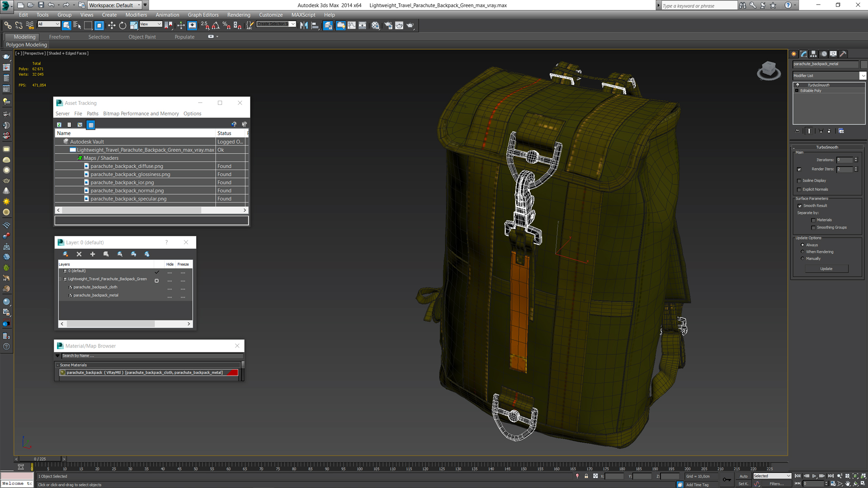This screenshot has height=488, width=868.
Task: Expand the Editable Poly modifier
Action: point(797,91)
